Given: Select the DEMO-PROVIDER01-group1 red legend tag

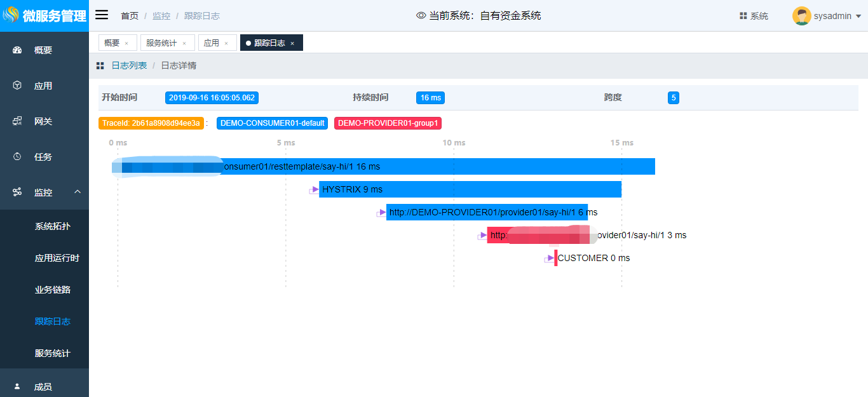Looking at the screenshot, I should pyautogui.click(x=388, y=123).
